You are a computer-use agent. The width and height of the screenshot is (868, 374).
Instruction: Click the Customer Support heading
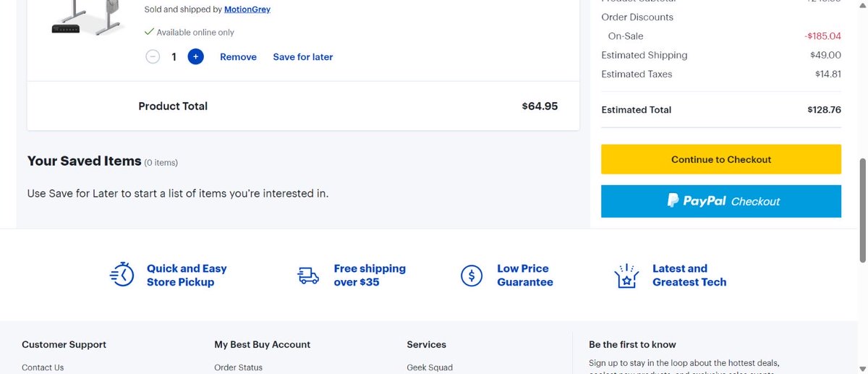point(64,344)
